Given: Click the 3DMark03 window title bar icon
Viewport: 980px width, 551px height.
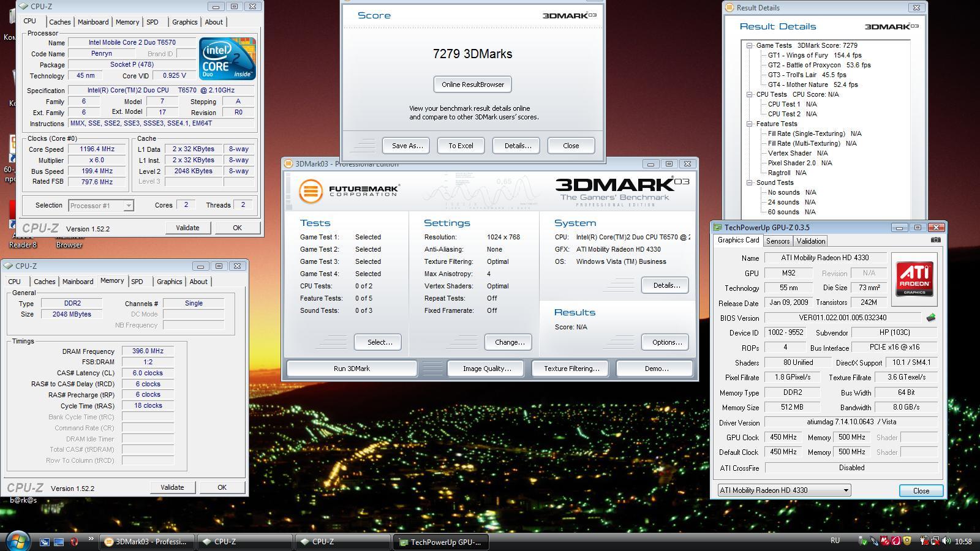Looking at the screenshot, I should click(288, 163).
